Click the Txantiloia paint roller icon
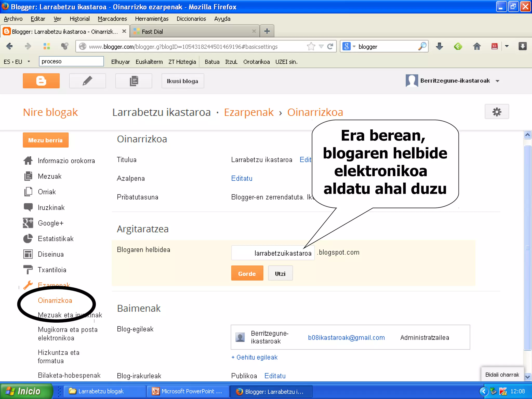The image size is (532, 399). coord(28,270)
